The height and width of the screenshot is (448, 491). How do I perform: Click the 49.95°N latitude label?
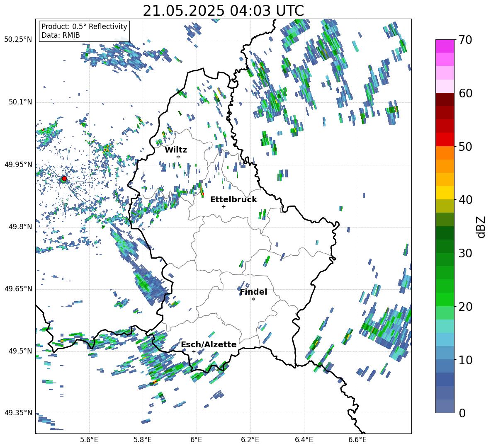coord(18,165)
